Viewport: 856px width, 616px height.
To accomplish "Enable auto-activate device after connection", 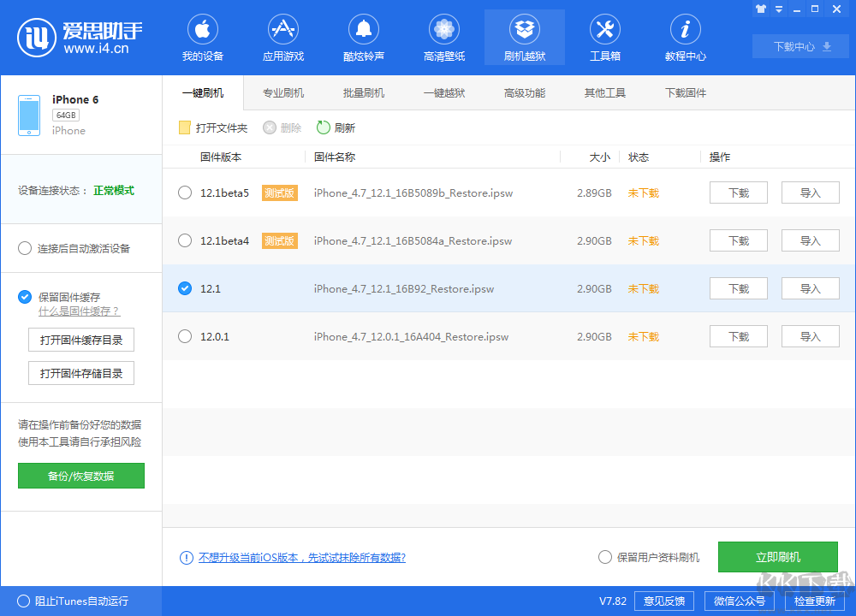I will point(25,248).
